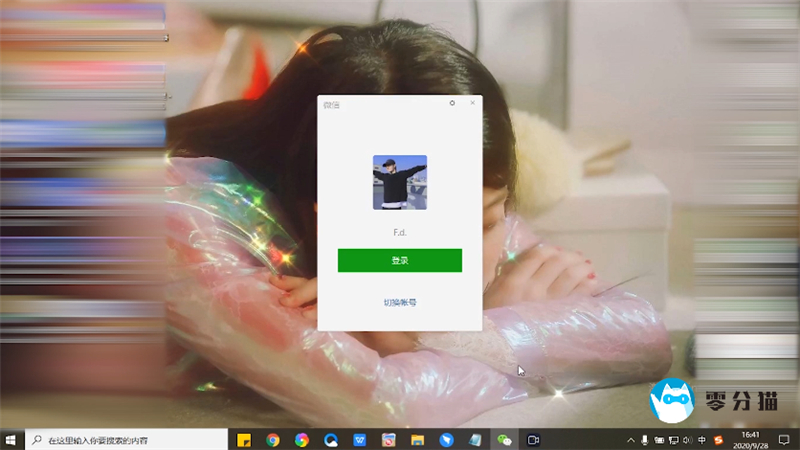Open WeChat login settings gear icon
Screen dimensions: 800x450
pyautogui.click(x=452, y=103)
